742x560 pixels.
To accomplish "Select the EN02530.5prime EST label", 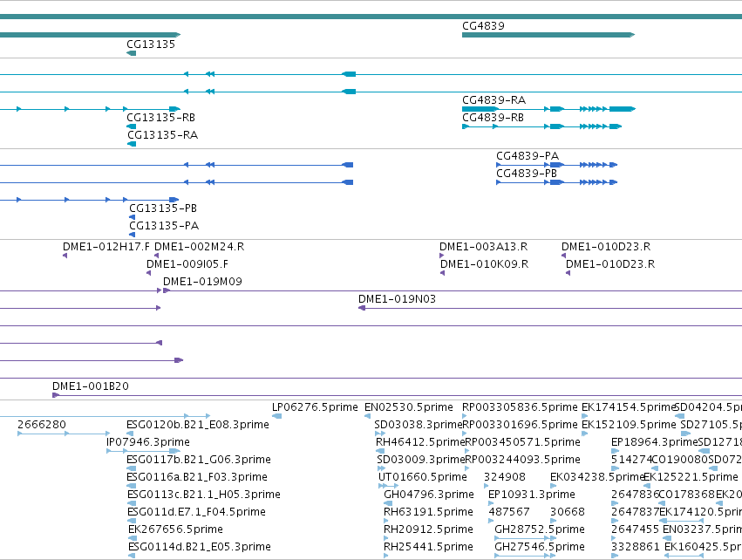I will pos(408,407).
